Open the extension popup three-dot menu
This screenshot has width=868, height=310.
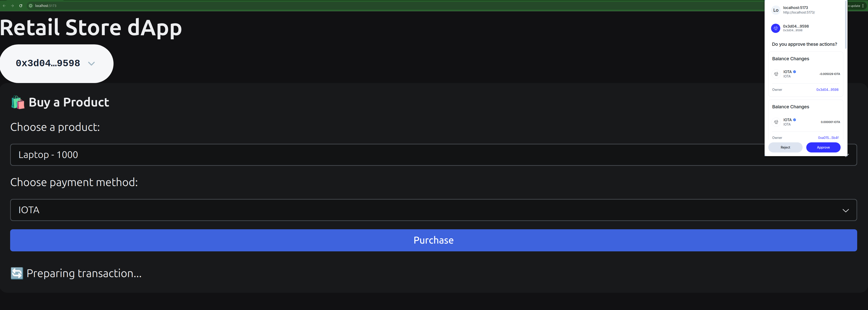863,6
